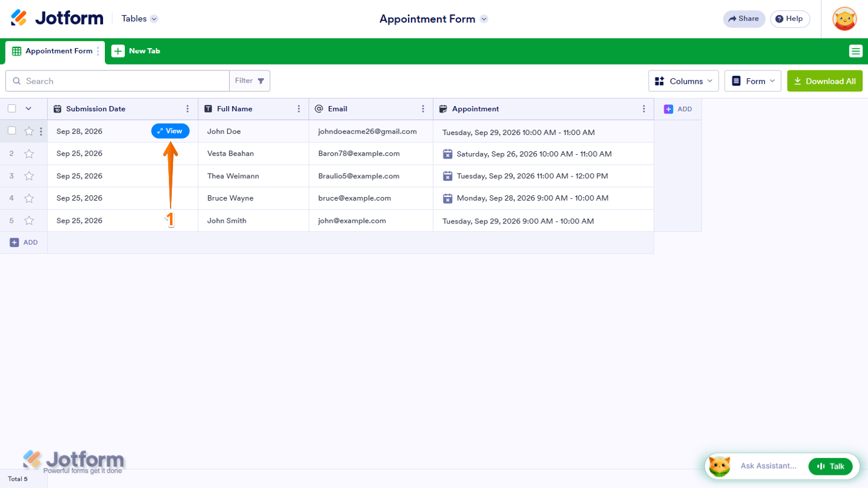Expand the Tables dropdown
Image resolution: width=868 pixels, height=488 pixels.
[139, 19]
